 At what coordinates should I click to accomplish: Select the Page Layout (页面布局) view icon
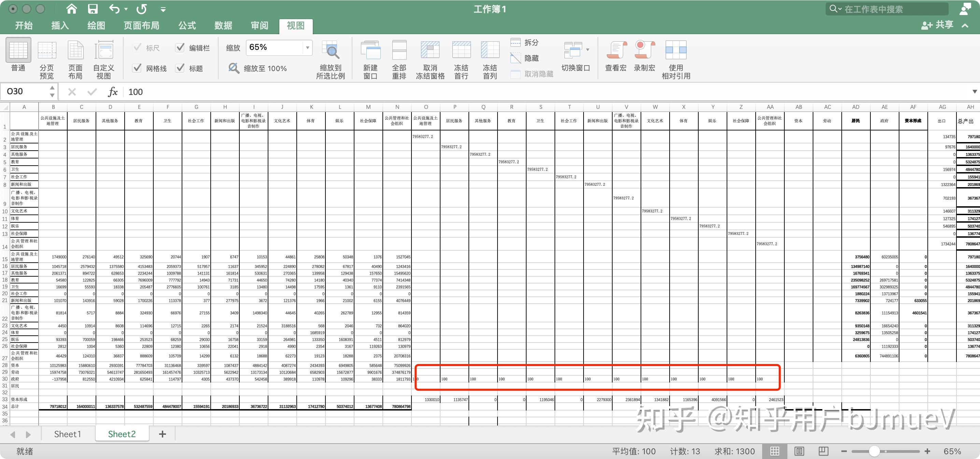tap(75, 51)
